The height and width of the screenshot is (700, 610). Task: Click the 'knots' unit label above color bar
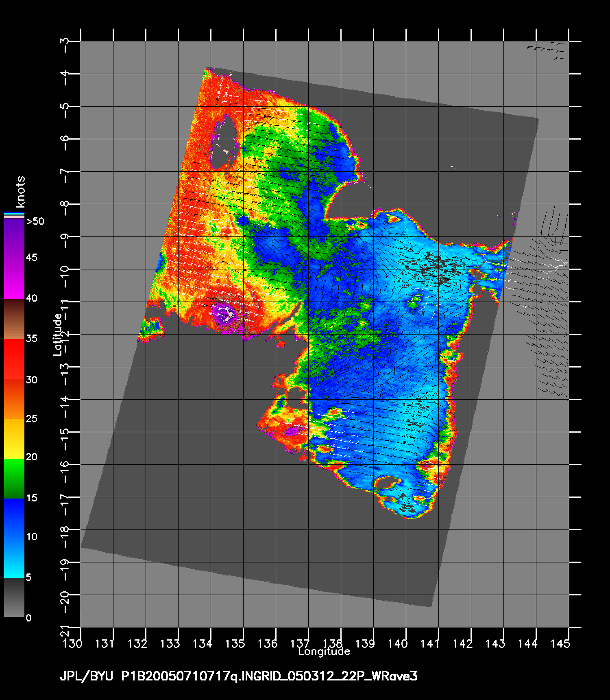(x=20, y=192)
